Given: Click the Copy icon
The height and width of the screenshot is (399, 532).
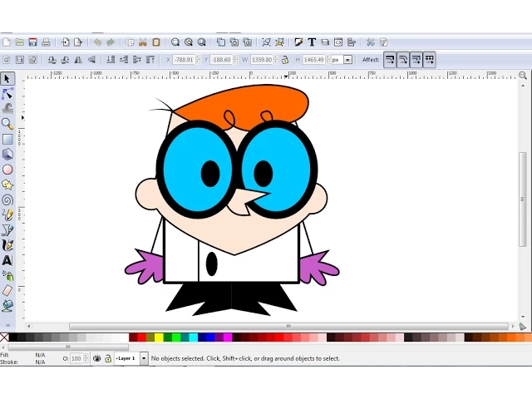Looking at the screenshot, I should [130, 42].
